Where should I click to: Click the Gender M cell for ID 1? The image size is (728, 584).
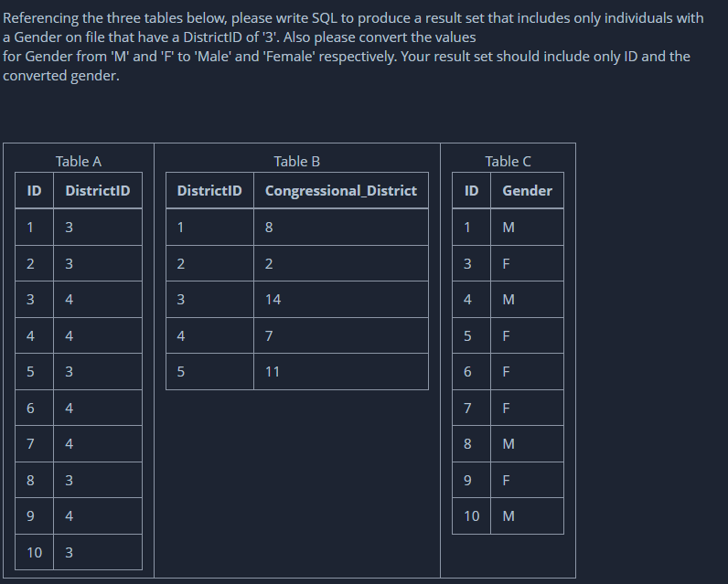[527, 228]
